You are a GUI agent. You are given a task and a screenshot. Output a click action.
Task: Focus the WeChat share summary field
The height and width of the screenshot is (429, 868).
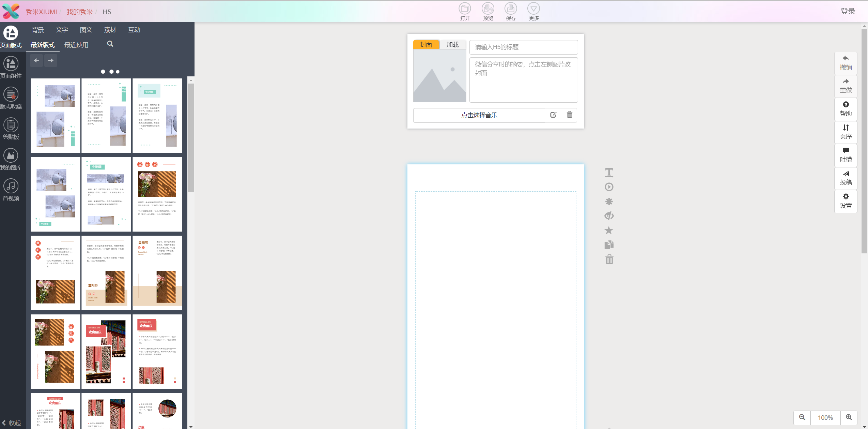pos(523,80)
